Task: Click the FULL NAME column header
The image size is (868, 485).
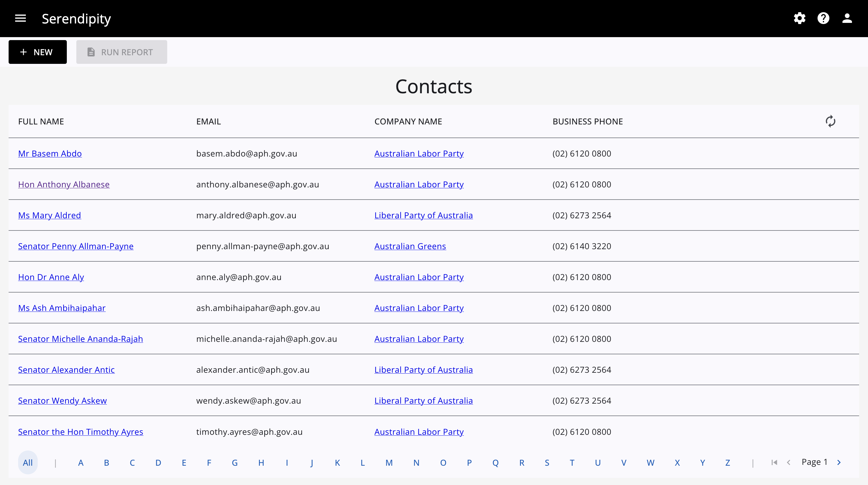Action: pyautogui.click(x=41, y=121)
